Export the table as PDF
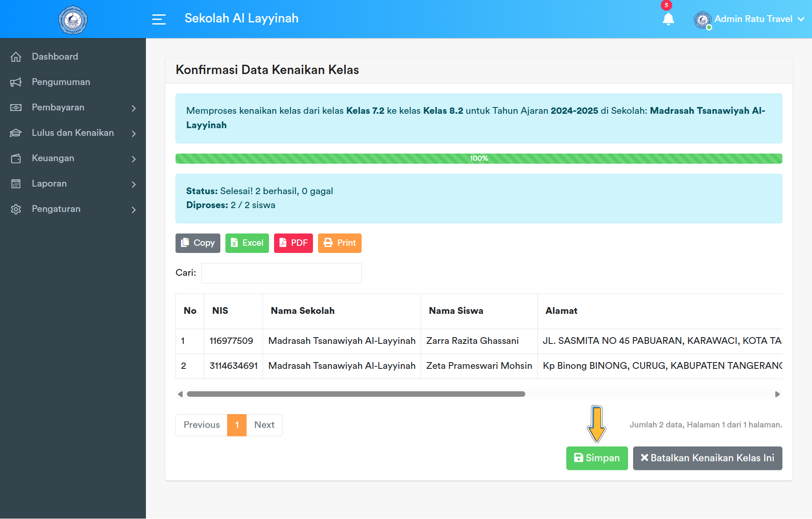The image size is (812, 519). [x=293, y=243]
